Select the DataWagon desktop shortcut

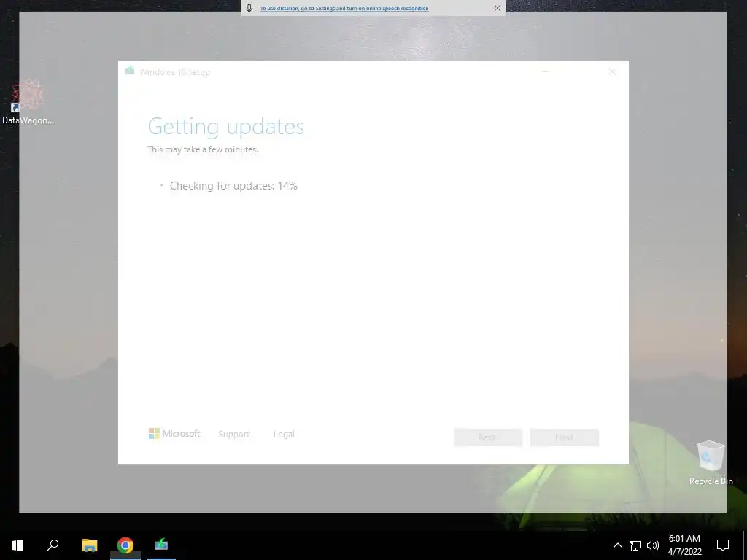28,102
